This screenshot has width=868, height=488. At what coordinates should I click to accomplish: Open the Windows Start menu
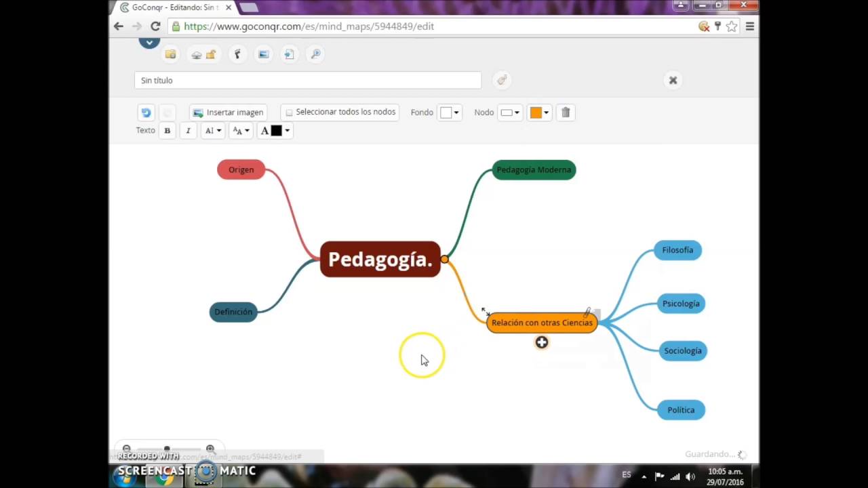pyautogui.click(x=125, y=476)
